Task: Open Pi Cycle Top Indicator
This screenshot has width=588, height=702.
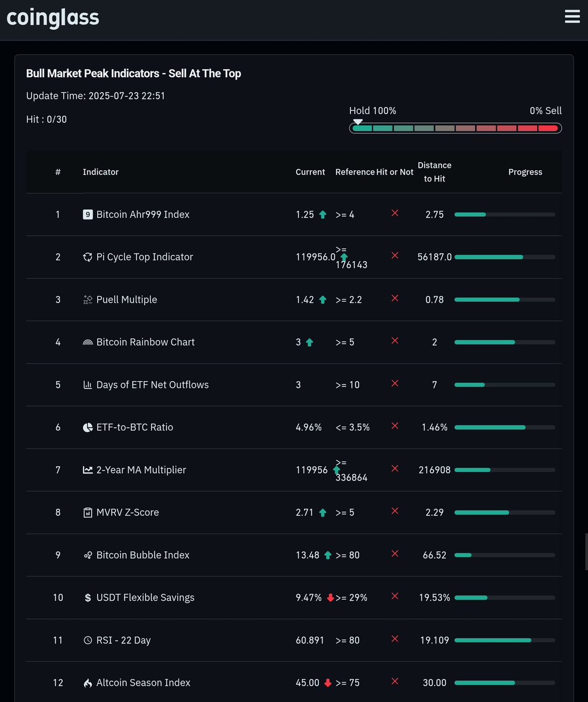Action: (x=145, y=257)
